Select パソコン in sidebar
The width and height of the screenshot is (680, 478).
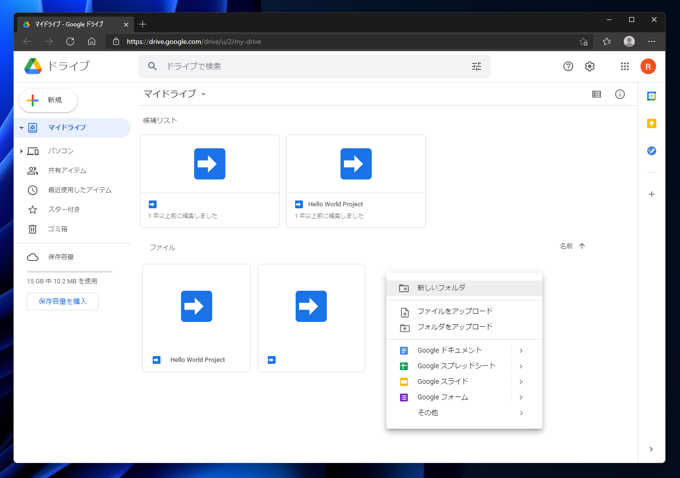(72, 151)
